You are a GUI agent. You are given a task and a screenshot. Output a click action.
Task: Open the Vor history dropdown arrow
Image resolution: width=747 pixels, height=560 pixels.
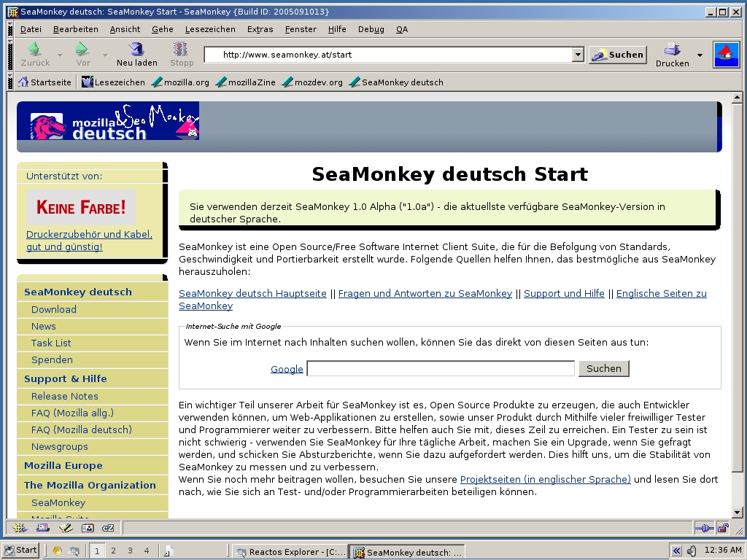coord(105,55)
